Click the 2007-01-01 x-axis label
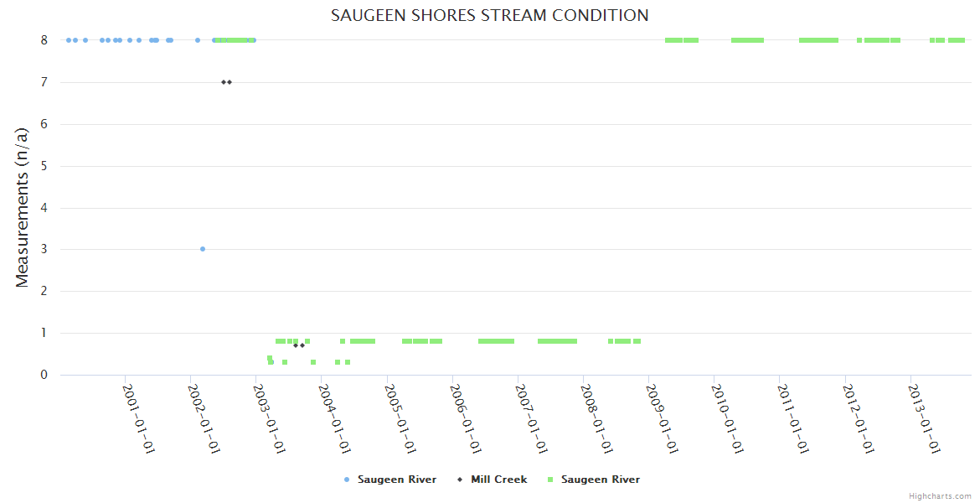The width and height of the screenshot is (980, 503). tap(532, 419)
